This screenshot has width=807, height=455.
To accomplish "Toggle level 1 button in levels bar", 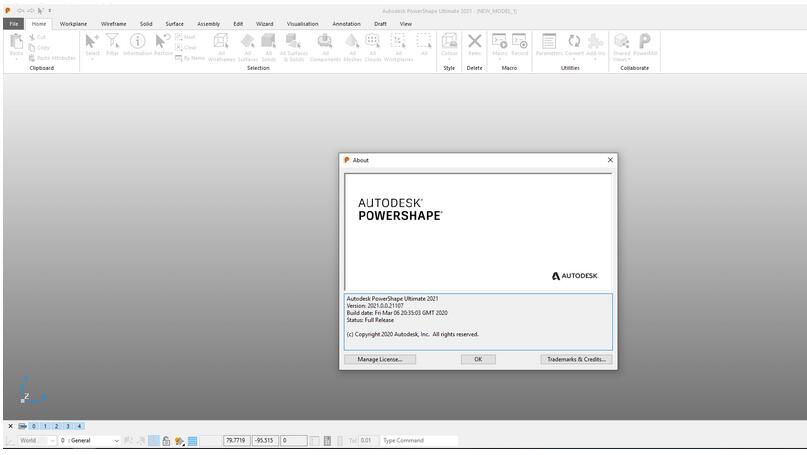I will [x=45, y=426].
